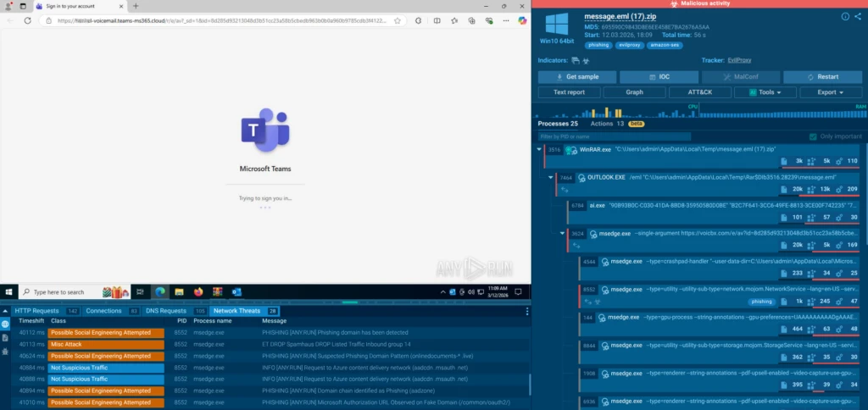Follow the EvilProxy tracker link

pyautogui.click(x=739, y=60)
